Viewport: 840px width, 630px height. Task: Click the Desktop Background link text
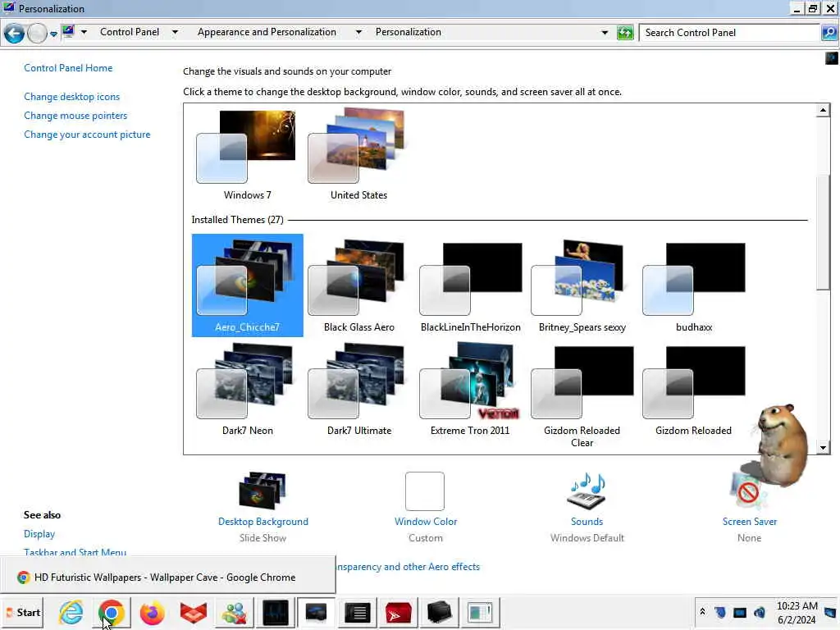[x=263, y=522]
